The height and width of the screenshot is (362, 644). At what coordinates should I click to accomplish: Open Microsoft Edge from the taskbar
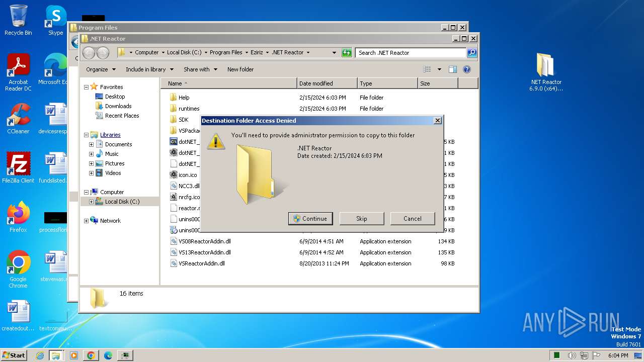coord(108,355)
